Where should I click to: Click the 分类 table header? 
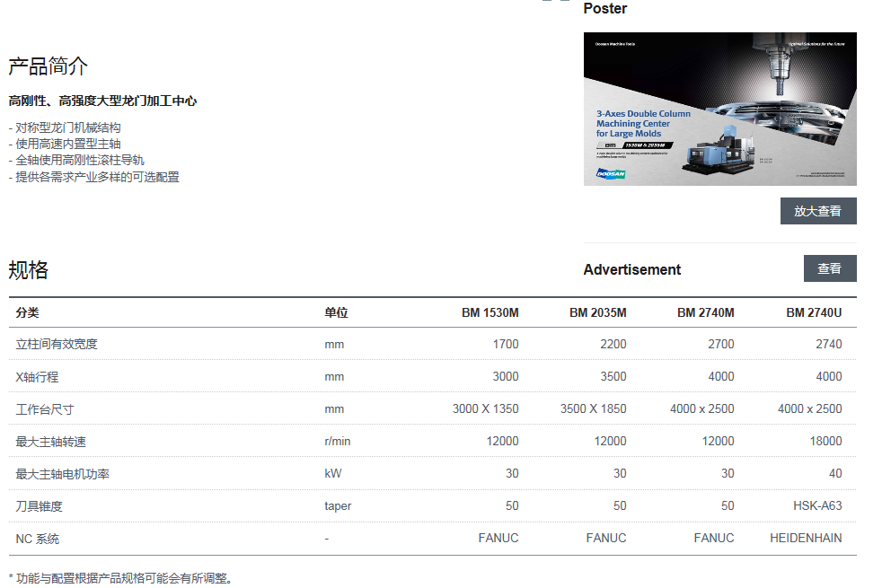click(x=28, y=312)
